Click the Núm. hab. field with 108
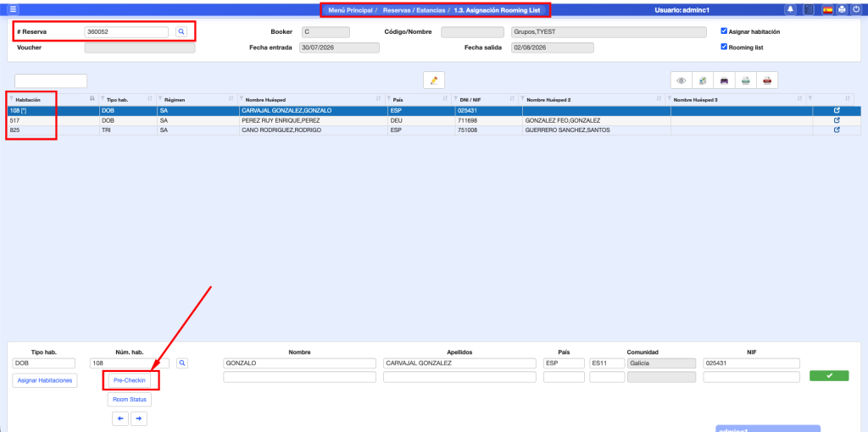The image size is (868, 432). click(x=130, y=363)
